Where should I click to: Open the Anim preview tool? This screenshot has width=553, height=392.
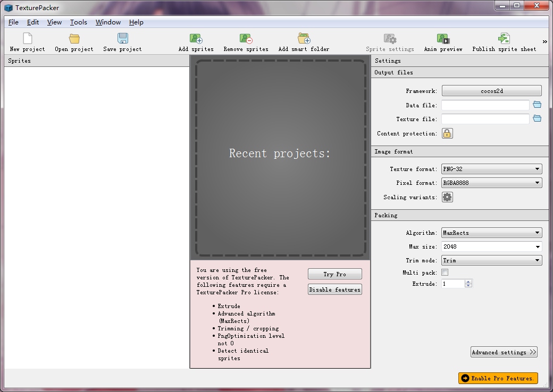(443, 39)
